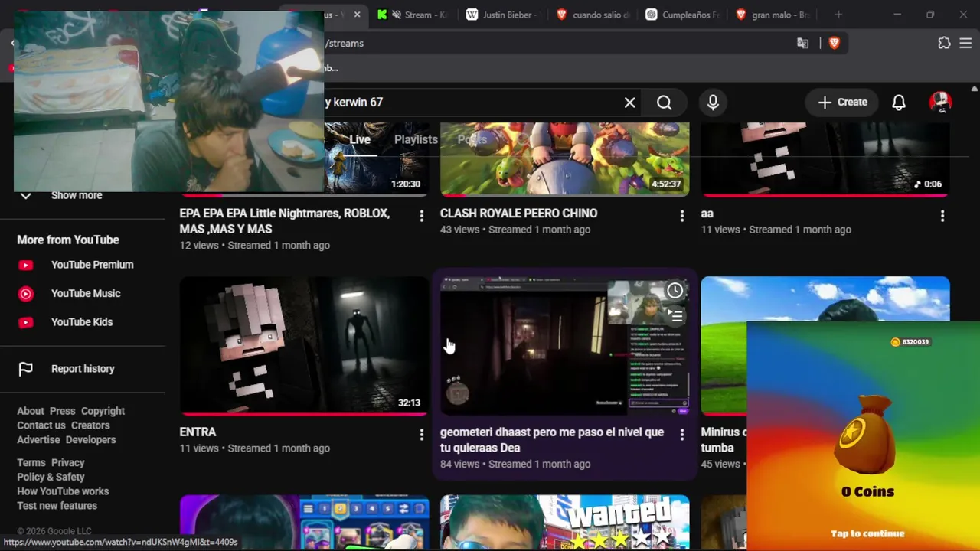Close the active YouTube tab
Viewport: 980px width, 551px height.
[x=357, y=15]
